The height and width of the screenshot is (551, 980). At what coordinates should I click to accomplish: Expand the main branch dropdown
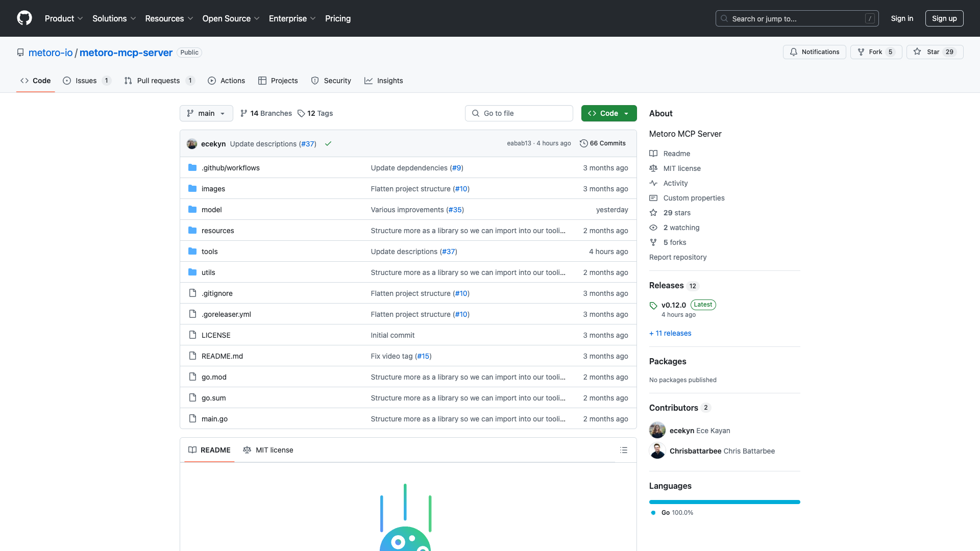pos(206,113)
